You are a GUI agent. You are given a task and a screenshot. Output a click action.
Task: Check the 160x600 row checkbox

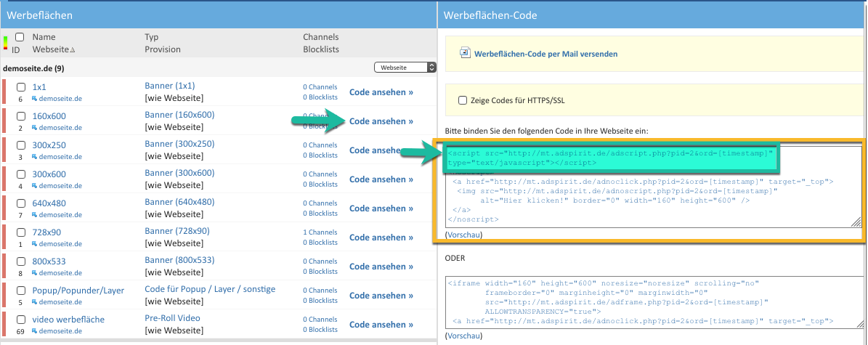click(21, 116)
